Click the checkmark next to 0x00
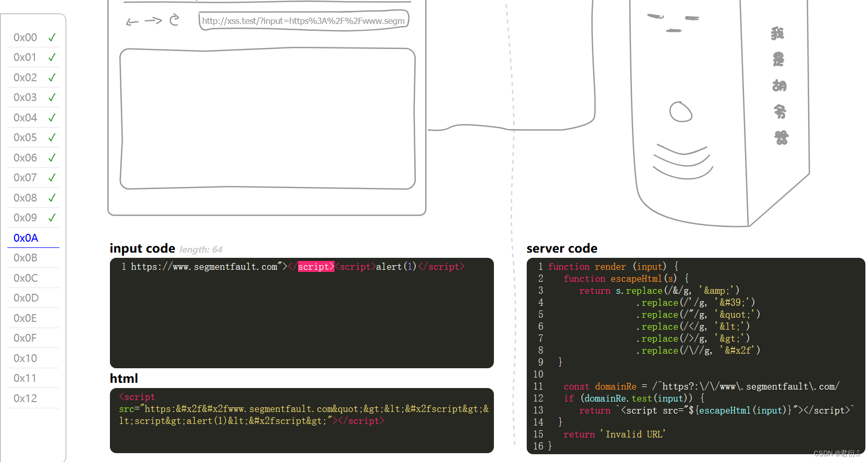This screenshot has height=462, width=868. 52,38
